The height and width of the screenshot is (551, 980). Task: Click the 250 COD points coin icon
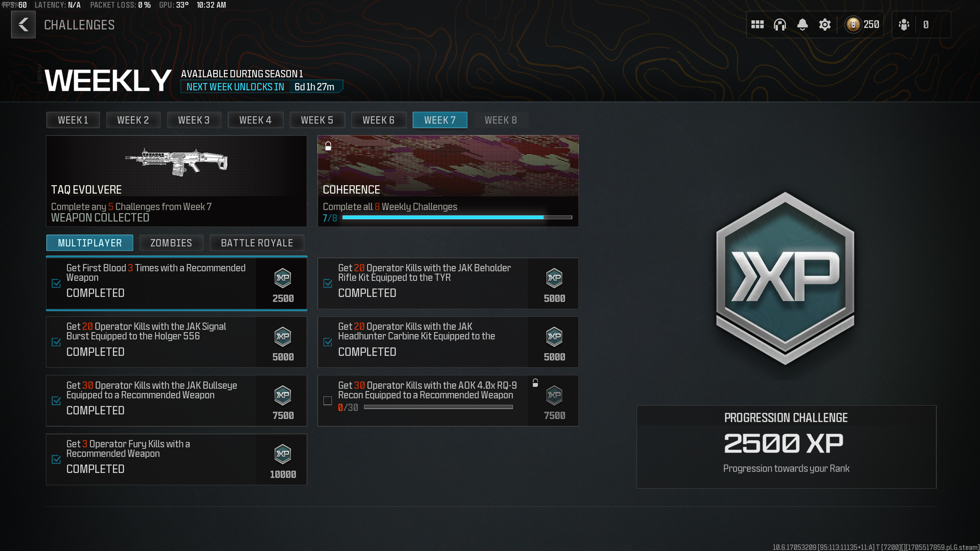(x=853, y=25)
